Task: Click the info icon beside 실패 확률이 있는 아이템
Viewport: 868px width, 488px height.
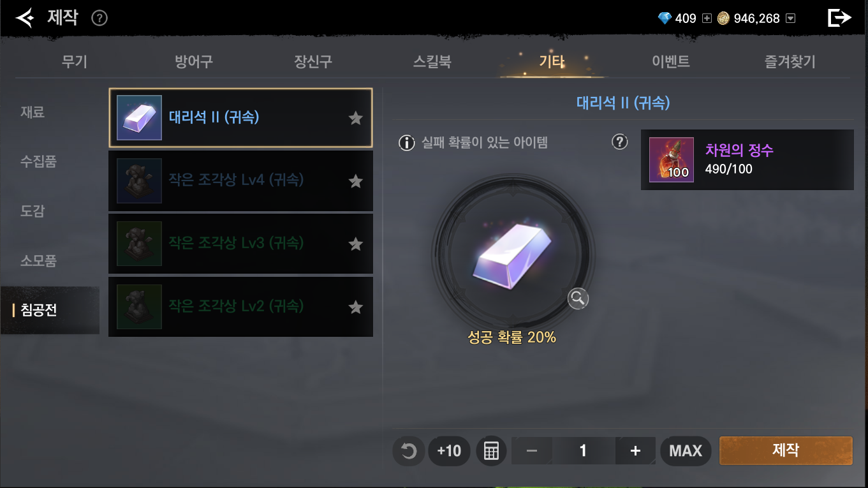Action: [x=407, y=142]
